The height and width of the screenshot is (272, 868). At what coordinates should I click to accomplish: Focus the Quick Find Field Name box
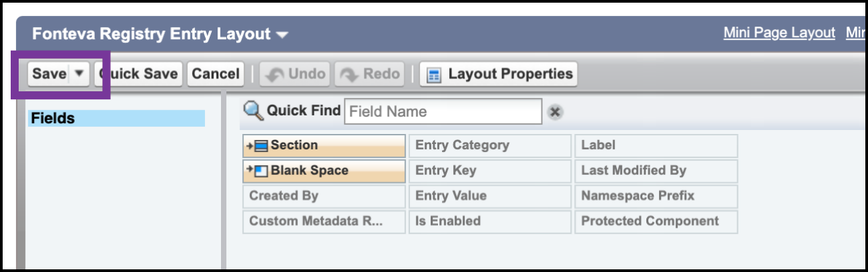pyautogui.click(x=443, y=111)
